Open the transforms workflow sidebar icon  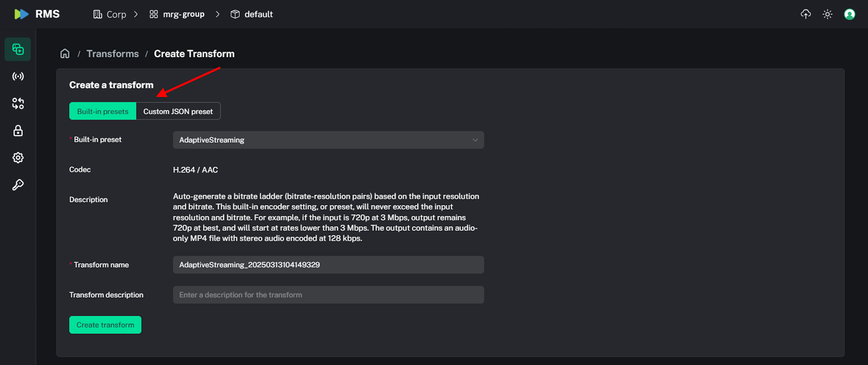(18, 103)
